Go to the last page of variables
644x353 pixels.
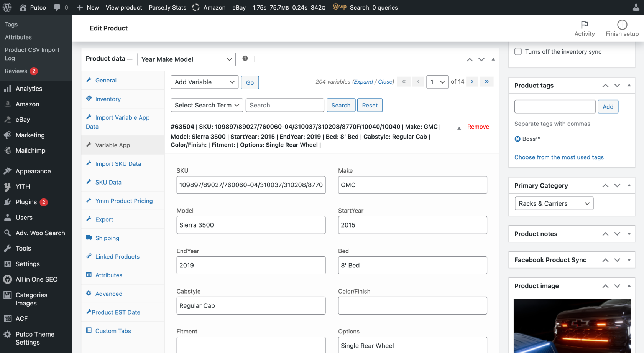[486, 82]
